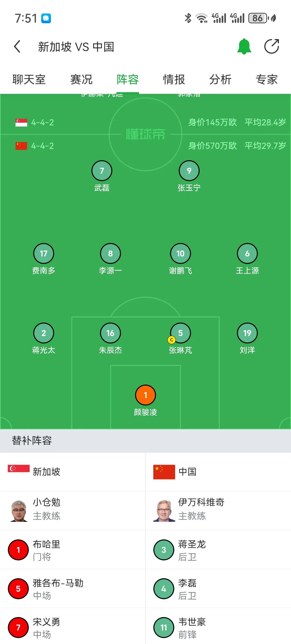291x644 pixels.
Task: Select midfielder 谢鹏飞 number 10
Action: tap(180, 253)
